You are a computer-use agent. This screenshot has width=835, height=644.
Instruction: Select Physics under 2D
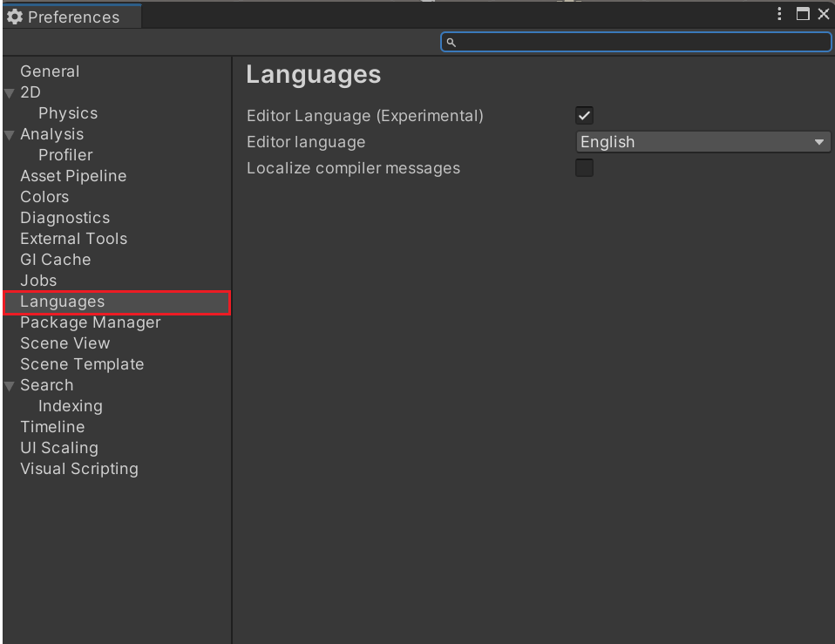[x=68, y=113]
